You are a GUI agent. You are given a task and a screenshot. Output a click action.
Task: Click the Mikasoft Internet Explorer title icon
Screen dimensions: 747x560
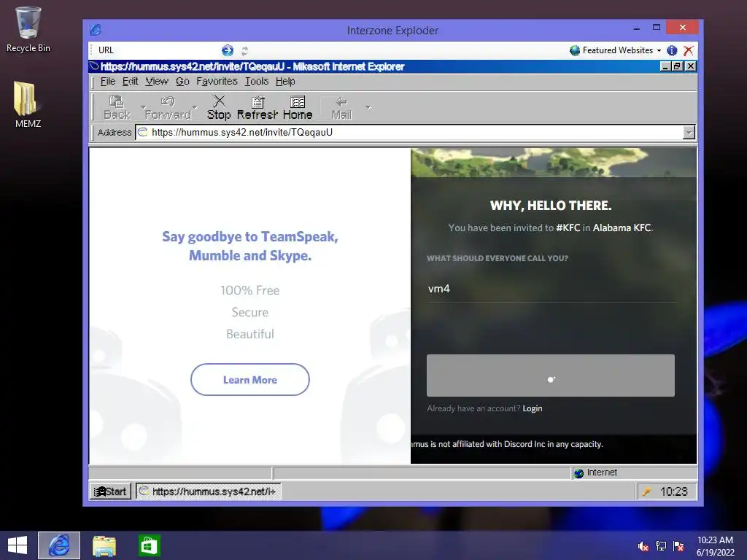click(94, 66)
